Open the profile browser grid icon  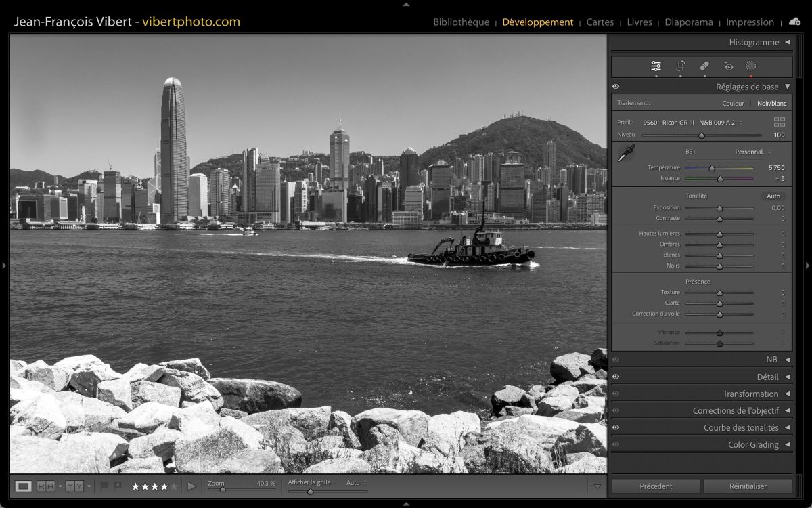click(779, 122)
